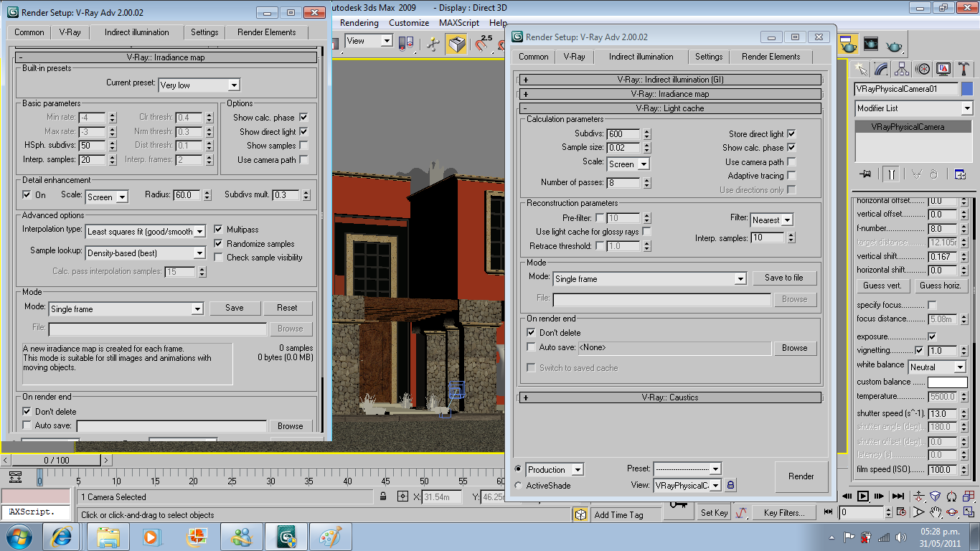
Task: Toggle Detail enhancement On checkbox
Action: coord(27,194)
